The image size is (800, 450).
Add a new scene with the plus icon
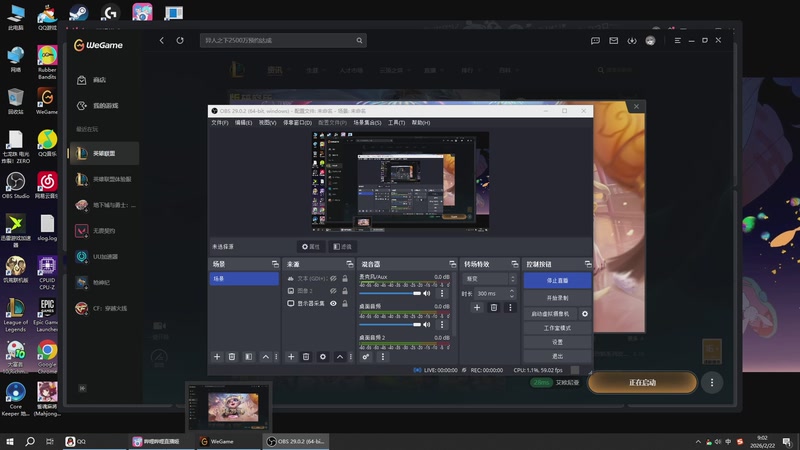[x=217, y=357]
